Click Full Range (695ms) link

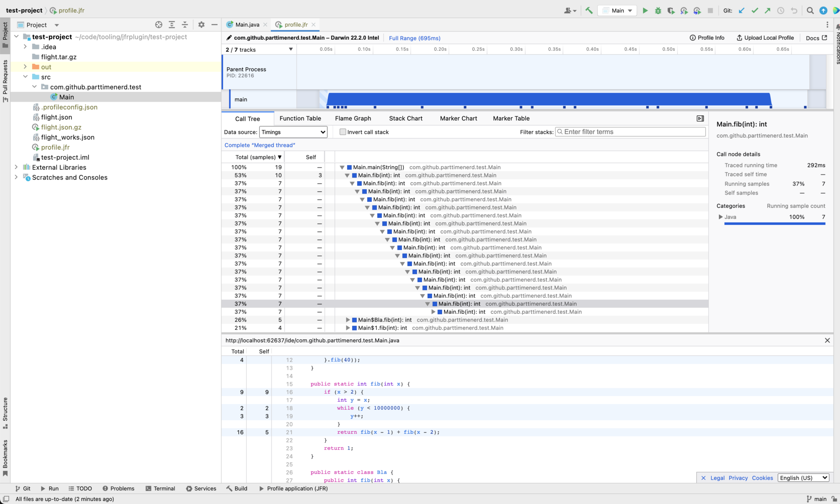click(414, 38)
